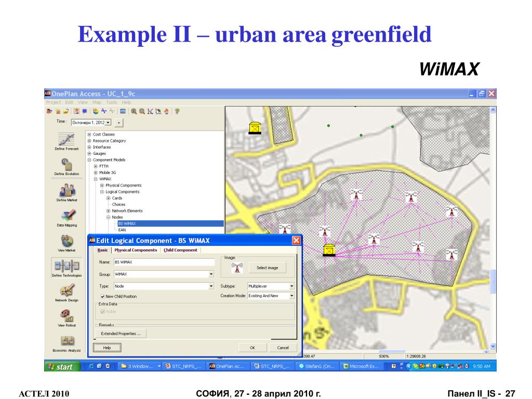The image size is (532, 399).
Task: Click the Select image button
Action: [x=268, y=268]
